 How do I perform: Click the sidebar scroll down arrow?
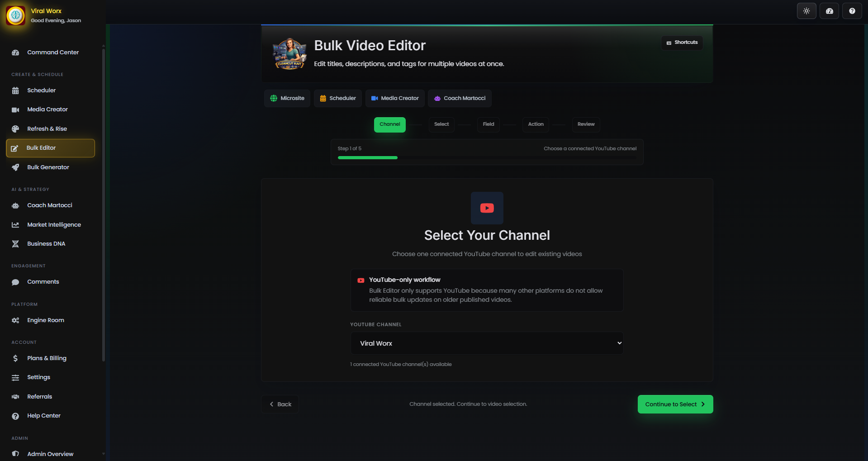(x=104, y=454)
